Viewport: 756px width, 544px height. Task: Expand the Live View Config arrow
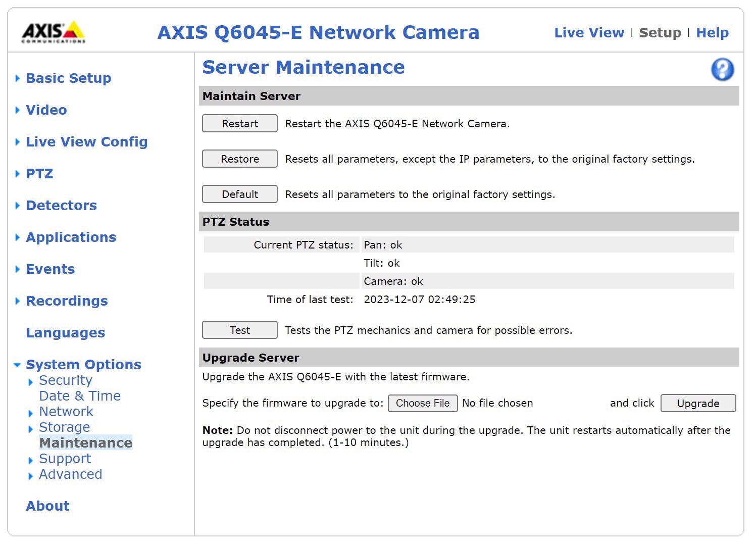18,142
